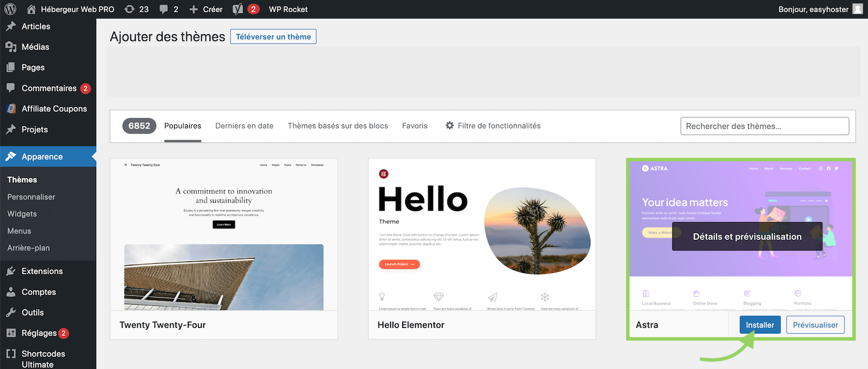This screenshot has width=868, height=369.
Task: Open Personnaliser submenu item
Action: pos(31,197)
